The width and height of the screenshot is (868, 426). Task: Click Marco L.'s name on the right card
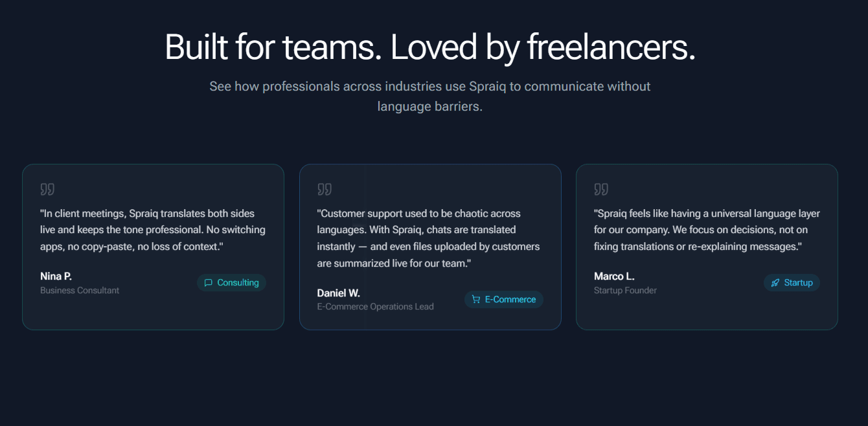[x=613, y=276]
